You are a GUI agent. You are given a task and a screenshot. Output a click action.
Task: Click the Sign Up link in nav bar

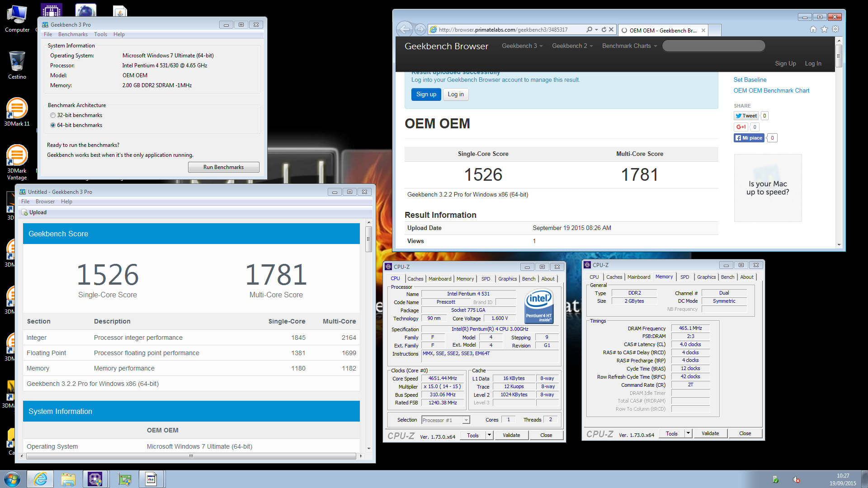tap(785, 64)
